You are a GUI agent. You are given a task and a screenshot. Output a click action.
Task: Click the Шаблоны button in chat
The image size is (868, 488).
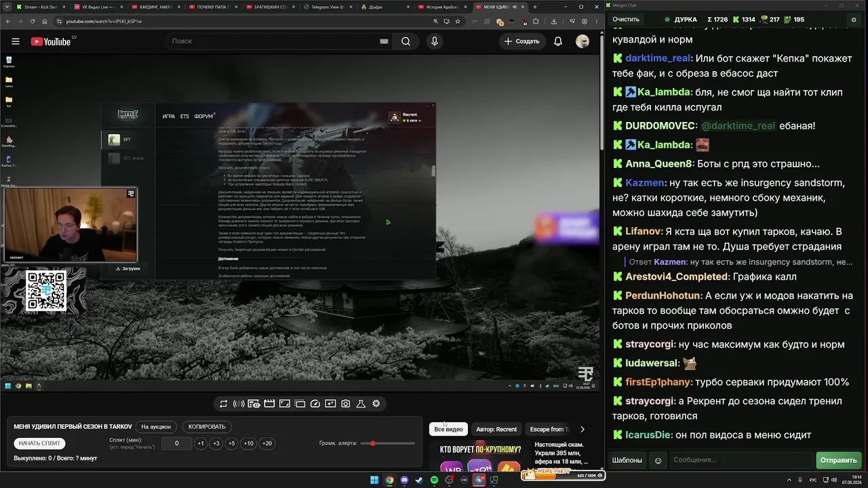[627, 460]
